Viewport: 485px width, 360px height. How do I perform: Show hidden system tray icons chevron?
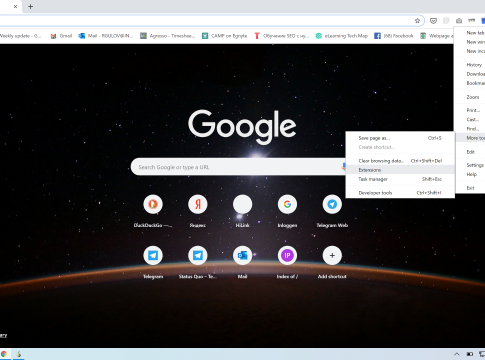pyautogui.click(x=457, y=354)
